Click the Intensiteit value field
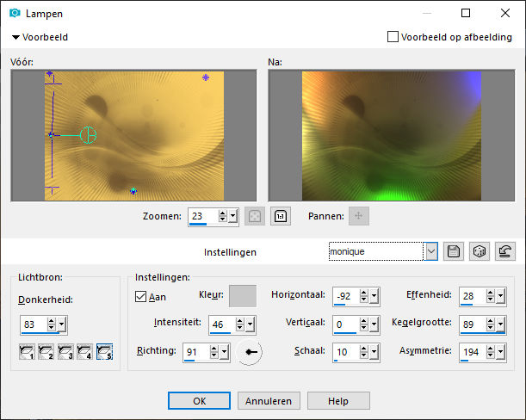 222,324
